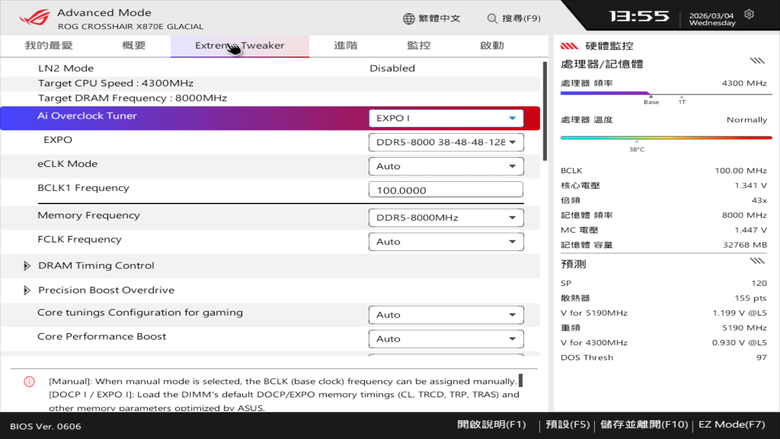Click 開啟說明(F1) help button
The width and height of the screenshot is (780, 439).
pos(491,425)
